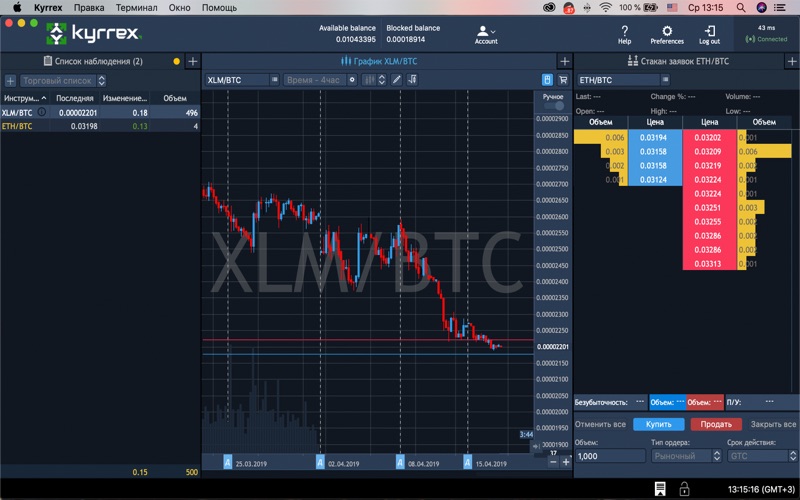Click bid price 0.03194 in order book
Viewport: 800px width, 500px height.
coord(655,137)
